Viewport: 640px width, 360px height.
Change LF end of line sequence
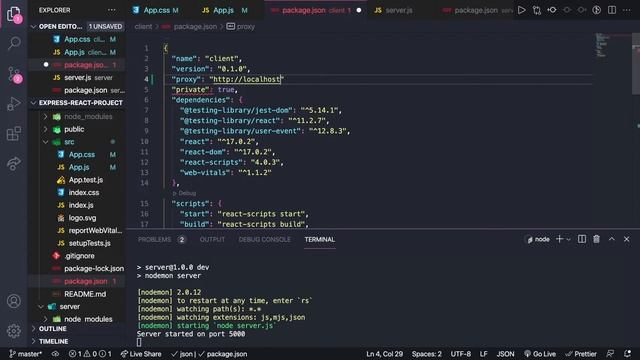pyautogui.click(x=483, y=354)
